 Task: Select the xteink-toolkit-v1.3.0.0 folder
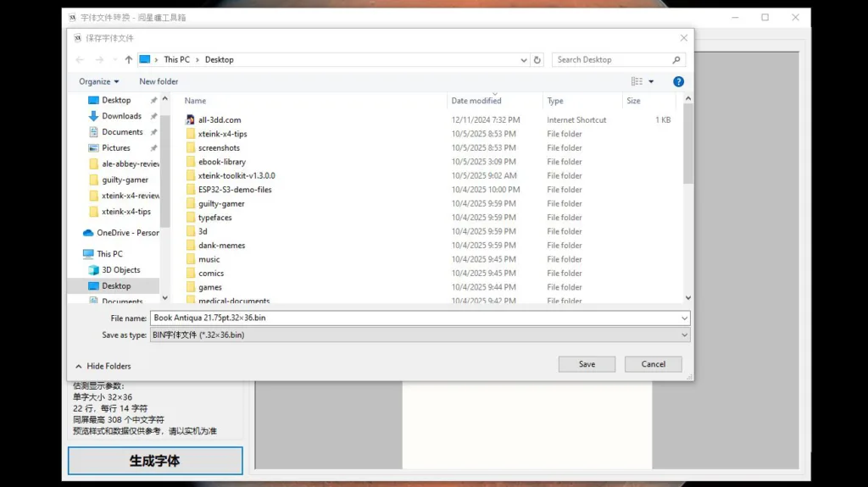pyautogui.click(x=236, y=175)
